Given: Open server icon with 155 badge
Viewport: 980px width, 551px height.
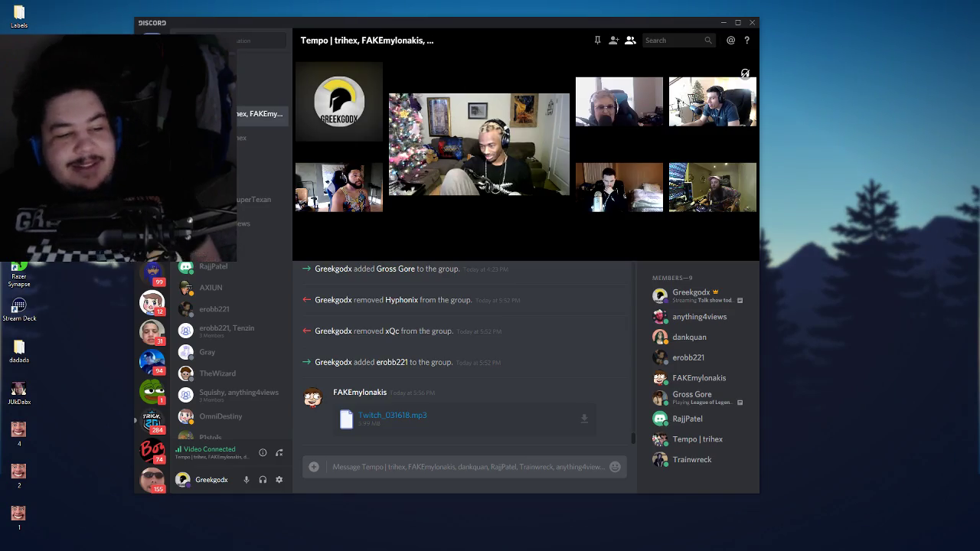Looking at the screenshot, I should coord(152,480).
